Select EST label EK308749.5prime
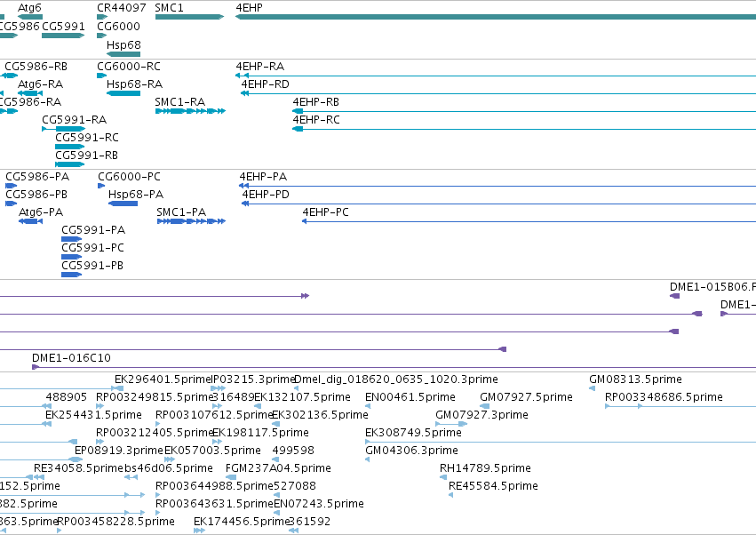This screenshot has height=535, width=756. (x=414, y=433)
